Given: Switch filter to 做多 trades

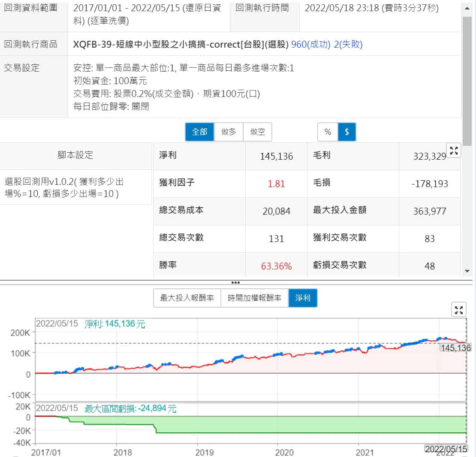Looking at the screenshot, I should tap(229, 132).
